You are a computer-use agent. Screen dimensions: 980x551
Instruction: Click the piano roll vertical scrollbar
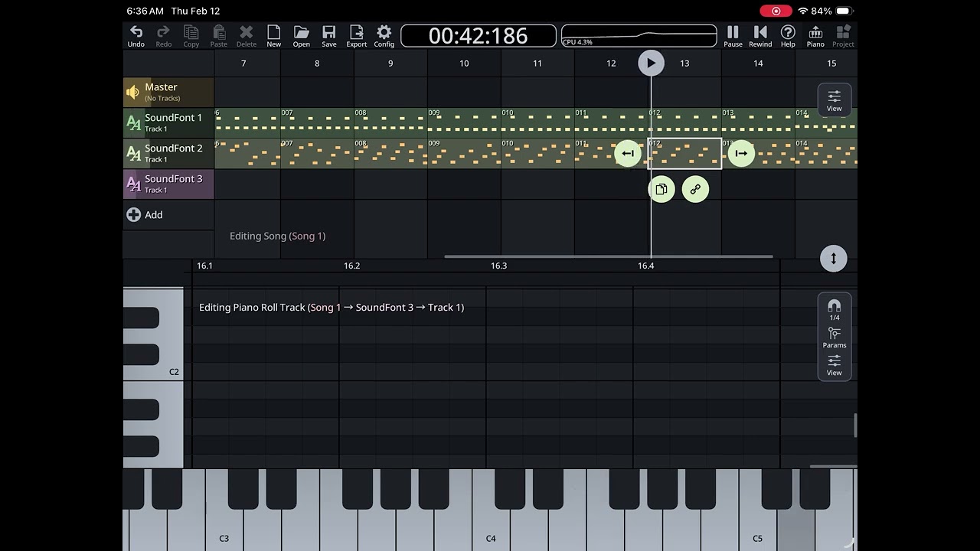(855, 425)
